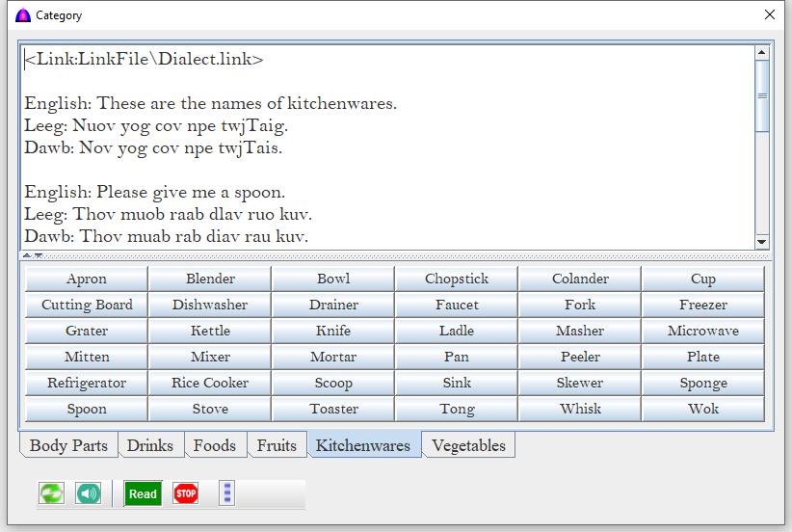Viewport: 792px width, 532px height.
Task: Close the Category window
Action: pos(769,14)
